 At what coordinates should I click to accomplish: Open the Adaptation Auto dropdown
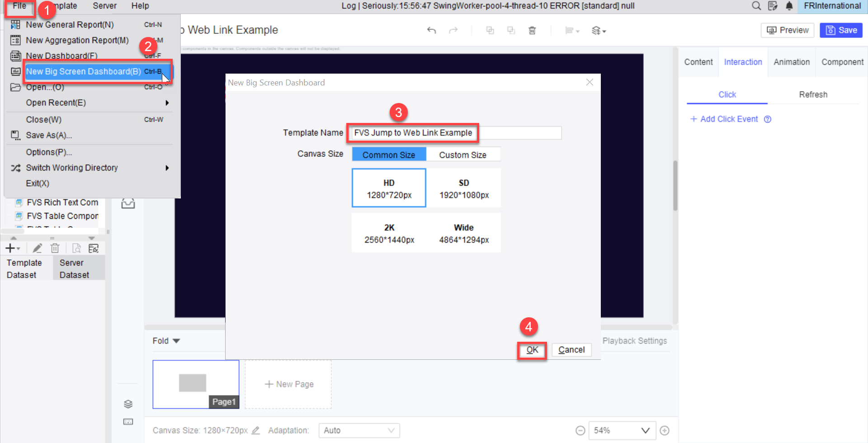coord(359,431)
